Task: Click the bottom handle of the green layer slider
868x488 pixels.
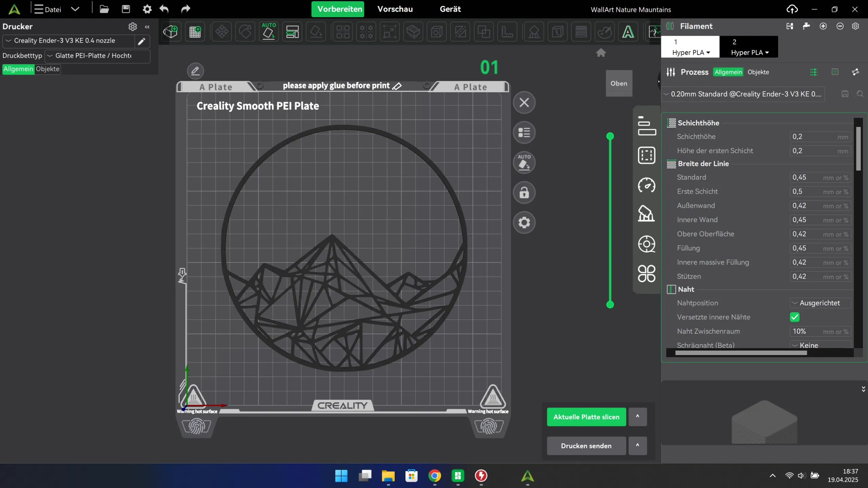Action: pyautogui.click(x=610, y=305)
